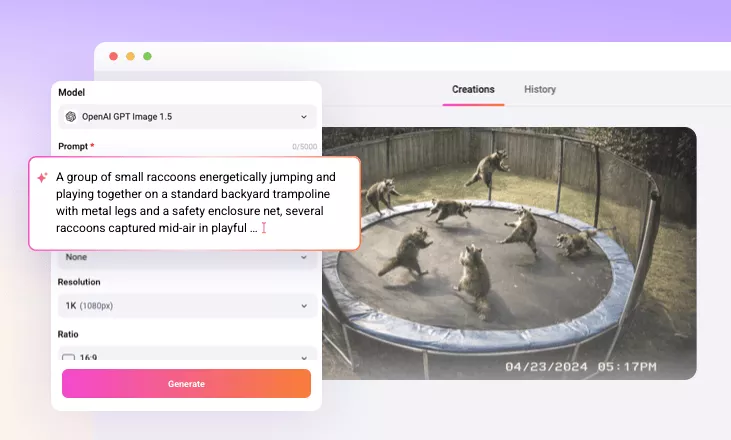Click the Resolution label
731x440 pixels.
79,282
